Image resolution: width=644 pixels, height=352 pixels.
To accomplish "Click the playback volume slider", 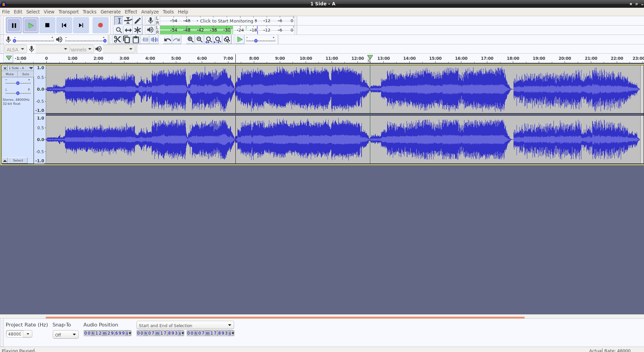I will [x=85, y=40].
